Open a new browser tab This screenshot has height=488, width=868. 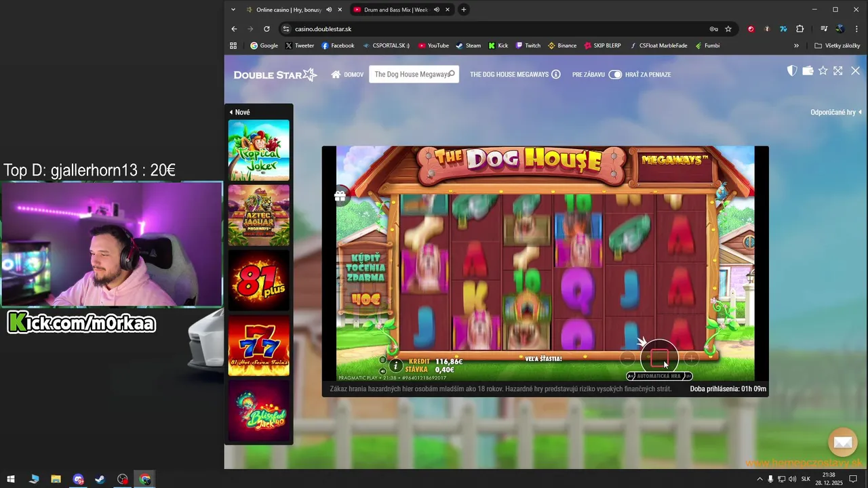tap(464, 9)
